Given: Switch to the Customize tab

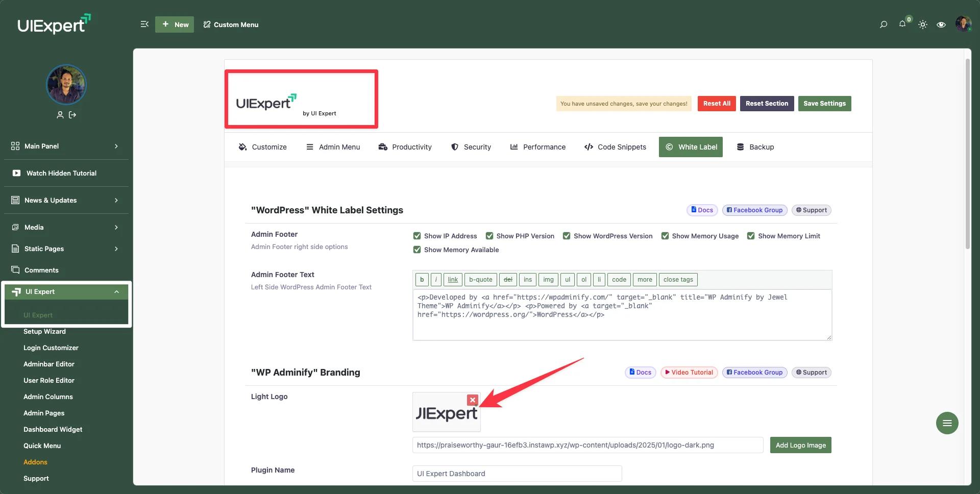Looking at the screenshot, I should tap(263, 147).
